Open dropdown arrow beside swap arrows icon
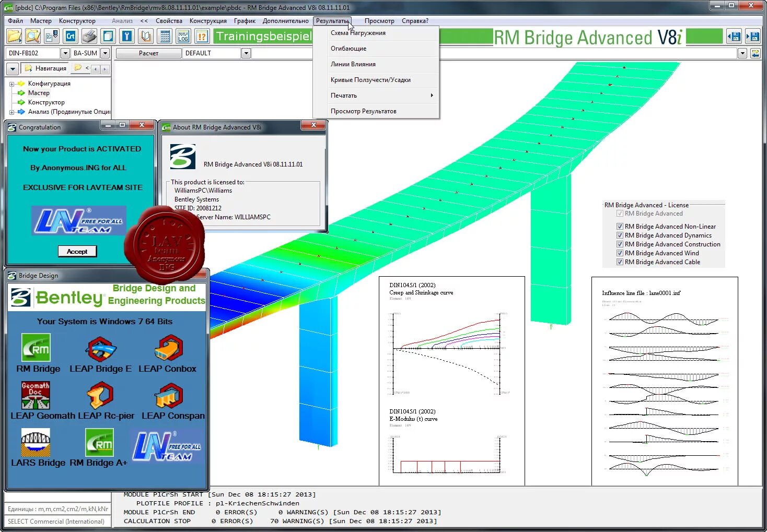This screenshot has width=767, height=532. point(742,53)
